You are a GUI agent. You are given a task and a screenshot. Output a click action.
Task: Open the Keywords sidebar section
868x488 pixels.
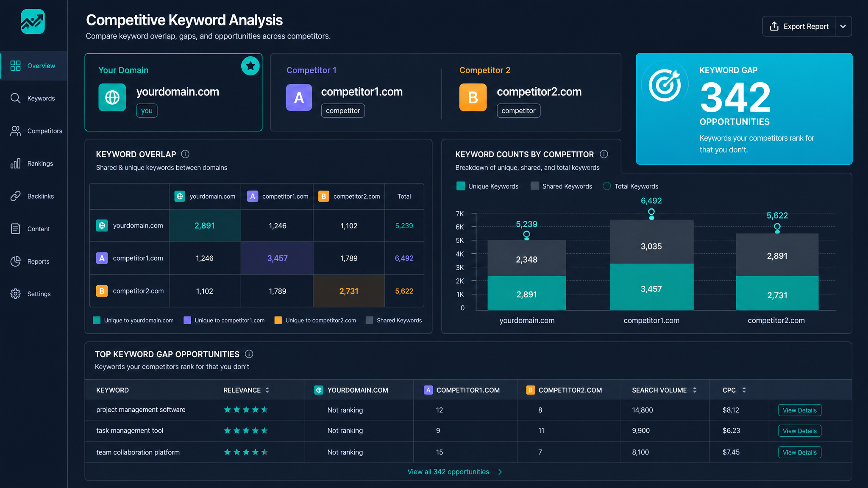pyautogui.click(x=34, y=98)
